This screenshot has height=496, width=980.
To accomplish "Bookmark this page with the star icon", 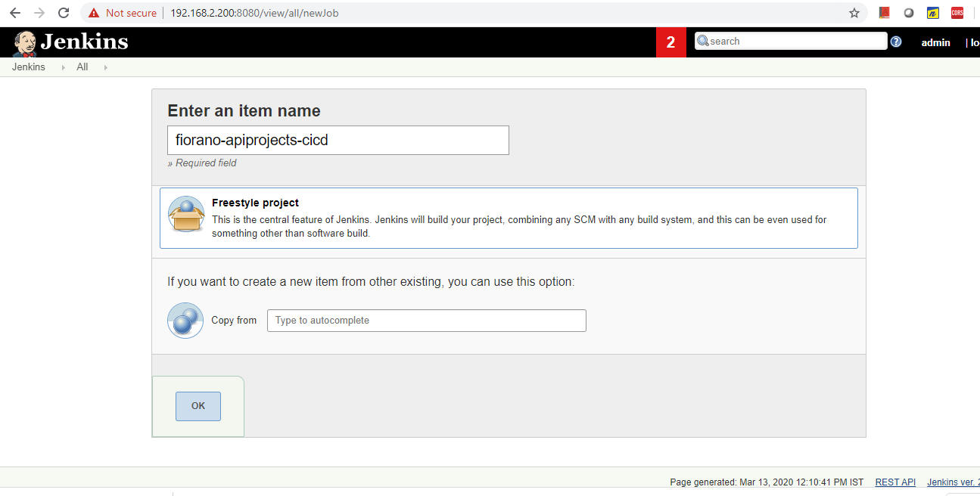I will tap(854, 13).
